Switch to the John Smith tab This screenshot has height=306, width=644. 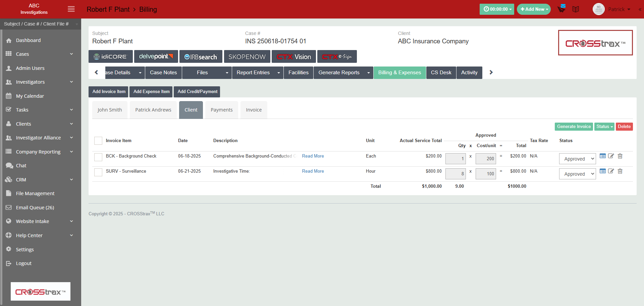point(110,110)
